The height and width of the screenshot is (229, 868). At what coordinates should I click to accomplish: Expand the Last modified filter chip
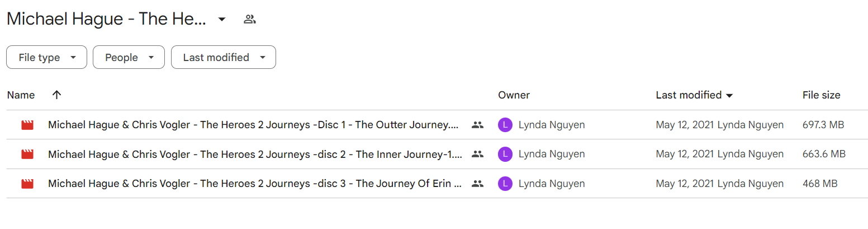coord(224,57)
